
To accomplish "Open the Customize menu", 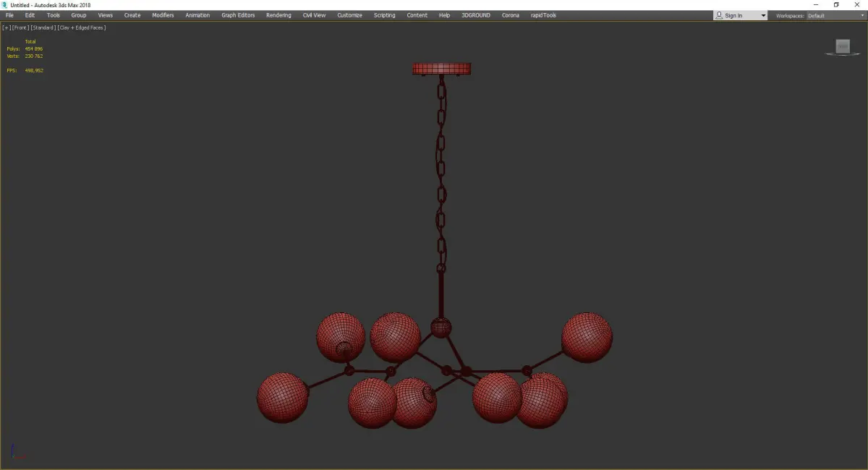I will click(x=349, y=15).
